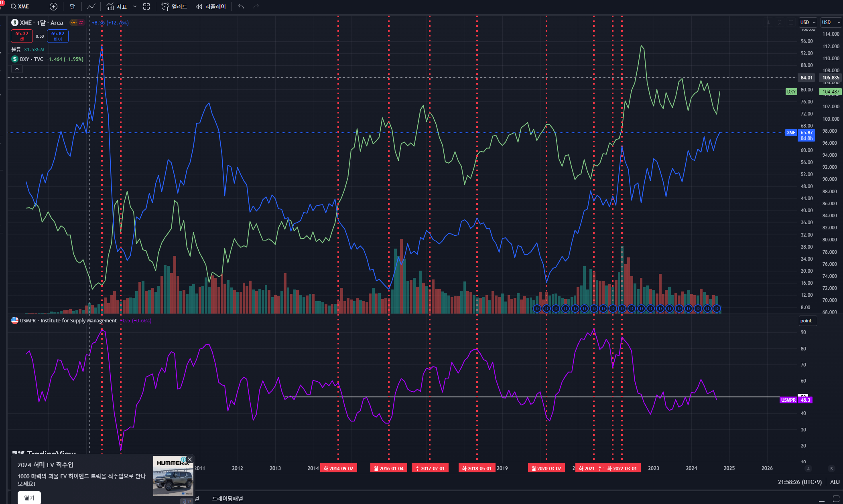
Task: Toggle the market status sun indicator
Action: (73, 22)
